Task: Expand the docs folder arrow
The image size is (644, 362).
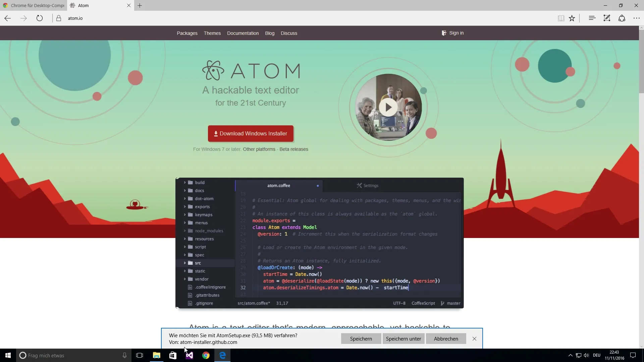Action: (x=185, y=190)
